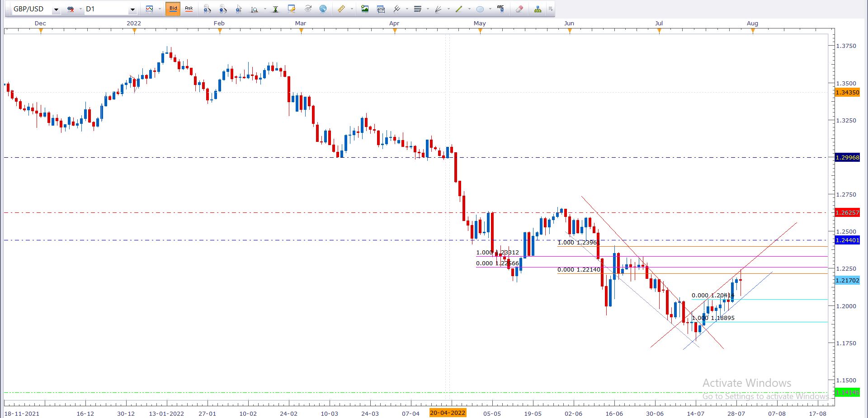This screenshot has width=868, height=418.
Task: Select the ellipse shape tool
Action: [x=480, y=9]
